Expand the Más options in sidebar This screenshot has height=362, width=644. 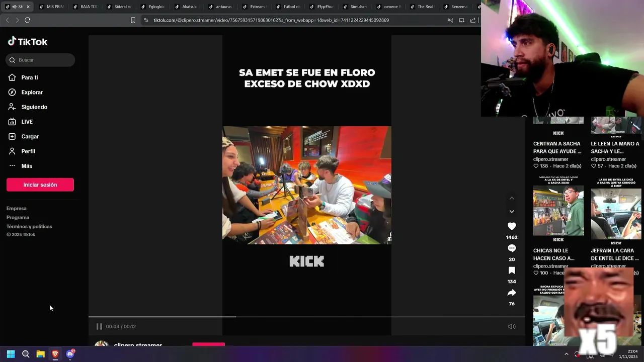coord(26,166)
